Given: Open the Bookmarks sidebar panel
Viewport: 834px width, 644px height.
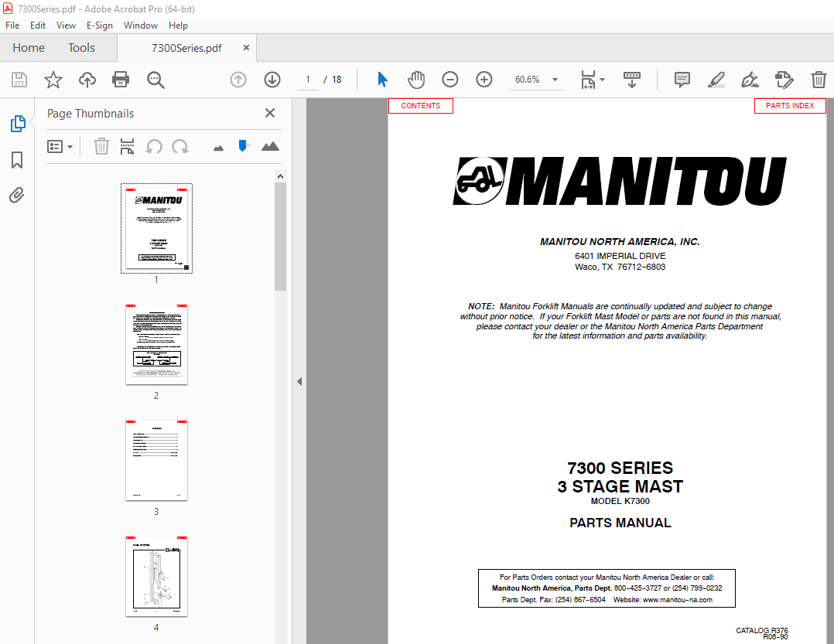Looking at the screenshot, I should click(x=17, y=160).
